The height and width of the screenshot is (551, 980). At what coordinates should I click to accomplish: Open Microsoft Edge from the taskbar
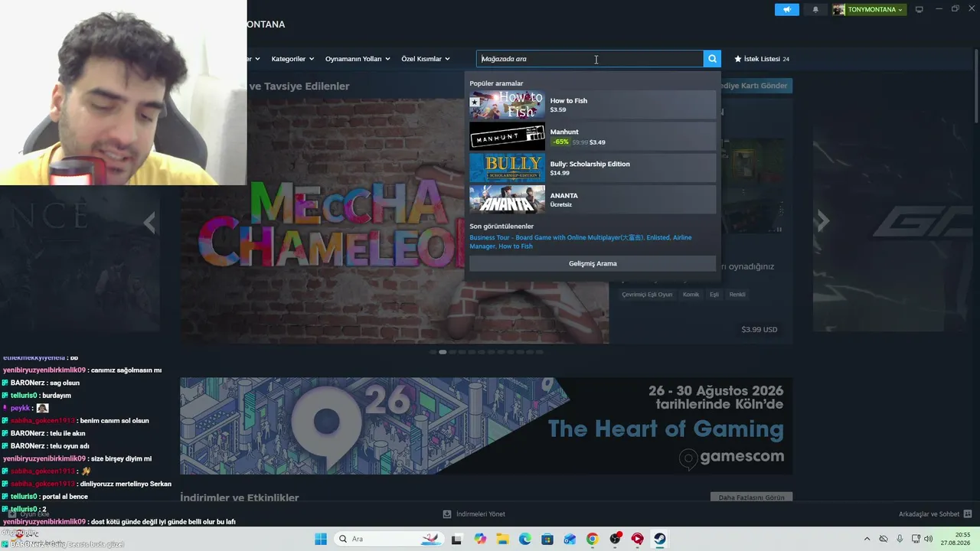tap(525, 539)
